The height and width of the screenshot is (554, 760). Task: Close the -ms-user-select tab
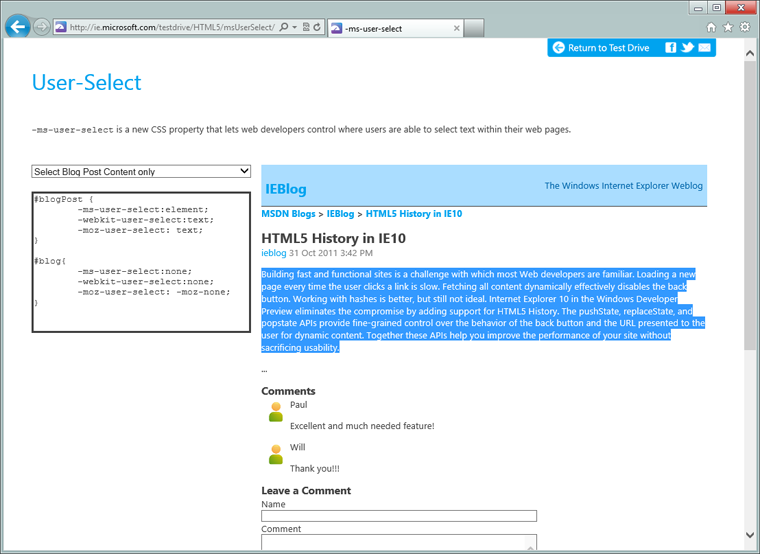pos(456,28)
